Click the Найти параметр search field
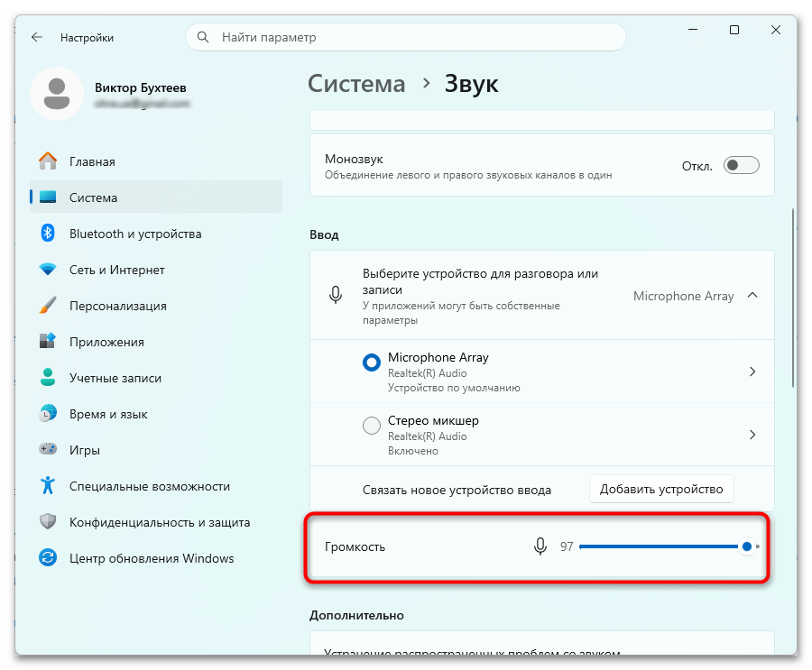The height and width of the screenshot is (670, 812). pyautogui.click(x=406, y=37)
